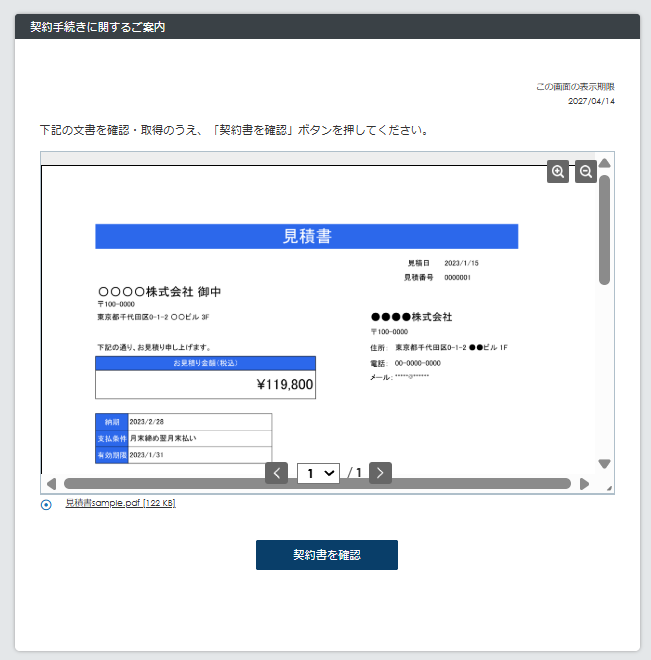The height and width of the screenshot is (660, 651).
Task: Click the この画面の表示期限 label
Action: (x=575, y=87)
